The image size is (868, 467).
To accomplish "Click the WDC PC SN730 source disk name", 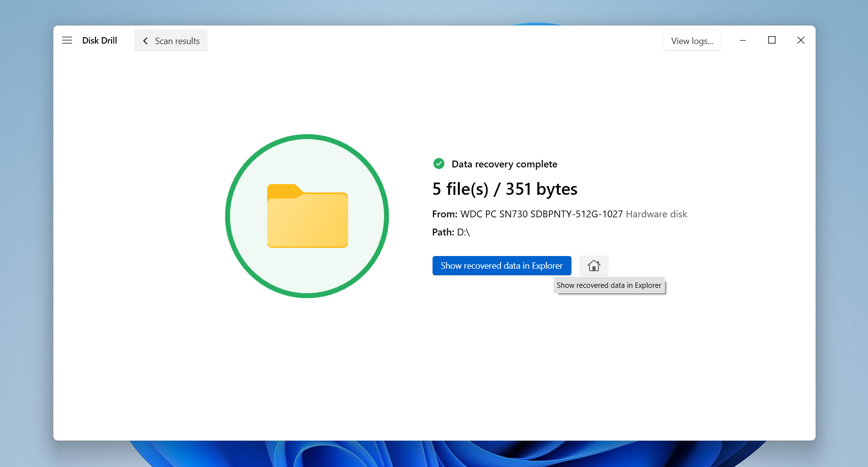I will 542,214.
